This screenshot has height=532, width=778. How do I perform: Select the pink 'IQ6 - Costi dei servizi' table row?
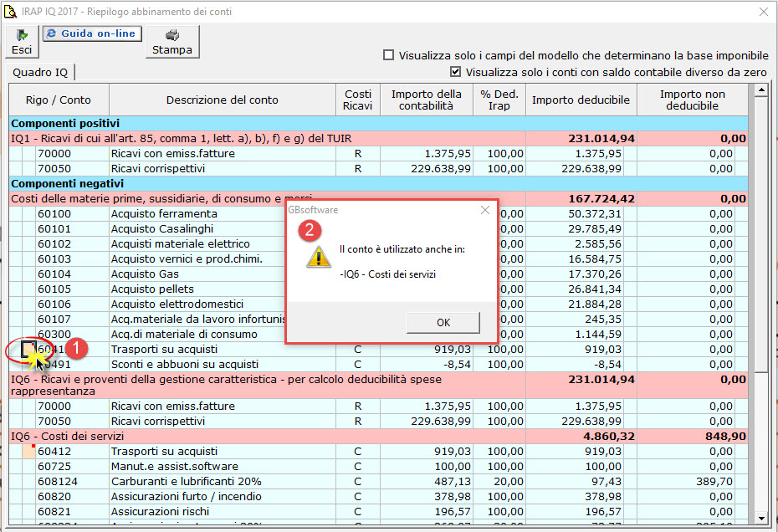[x=379, y=436]
